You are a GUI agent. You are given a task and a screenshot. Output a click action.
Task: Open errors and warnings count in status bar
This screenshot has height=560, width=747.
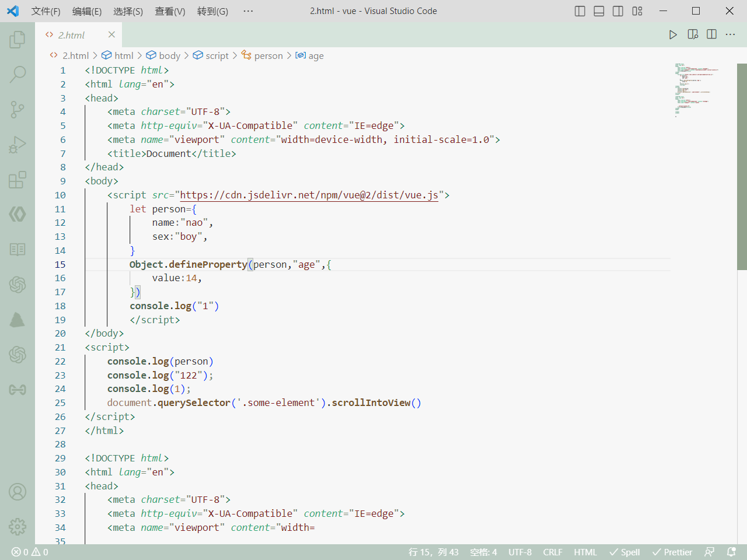tap(30, 552)
